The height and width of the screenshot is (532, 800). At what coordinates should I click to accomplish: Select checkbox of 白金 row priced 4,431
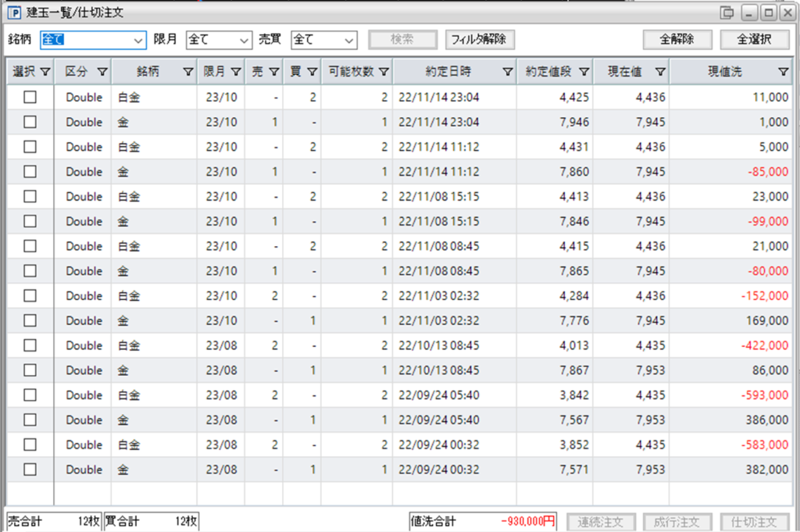point(30,147)
